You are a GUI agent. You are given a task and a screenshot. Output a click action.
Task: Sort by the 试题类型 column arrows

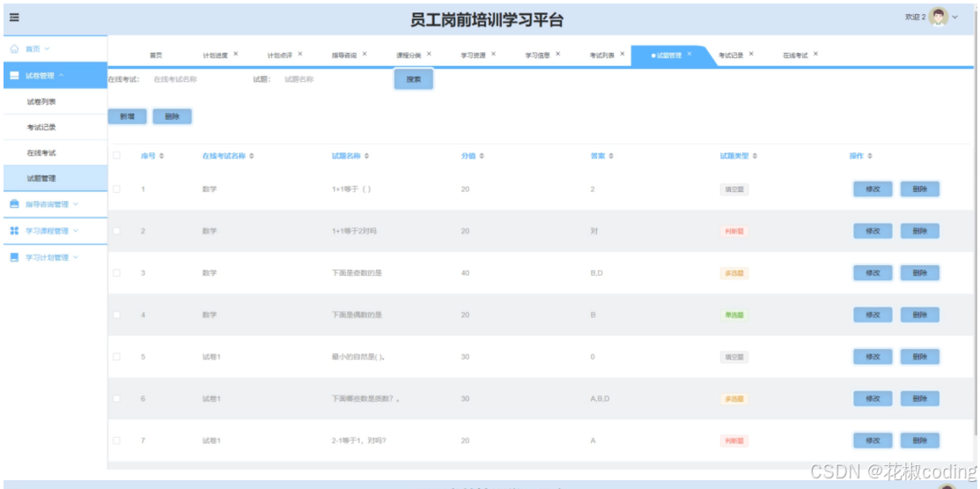click(755, 156)
